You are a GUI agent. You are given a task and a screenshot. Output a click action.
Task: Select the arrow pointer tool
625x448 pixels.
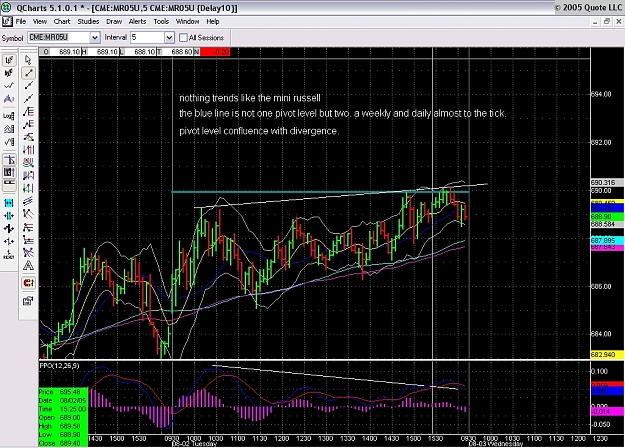coord(28,60)
